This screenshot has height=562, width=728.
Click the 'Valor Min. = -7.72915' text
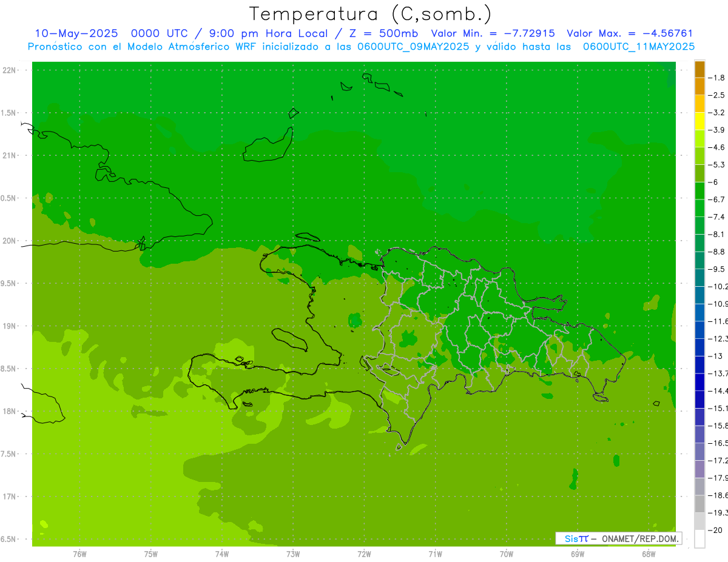click(x=492, y=34)
